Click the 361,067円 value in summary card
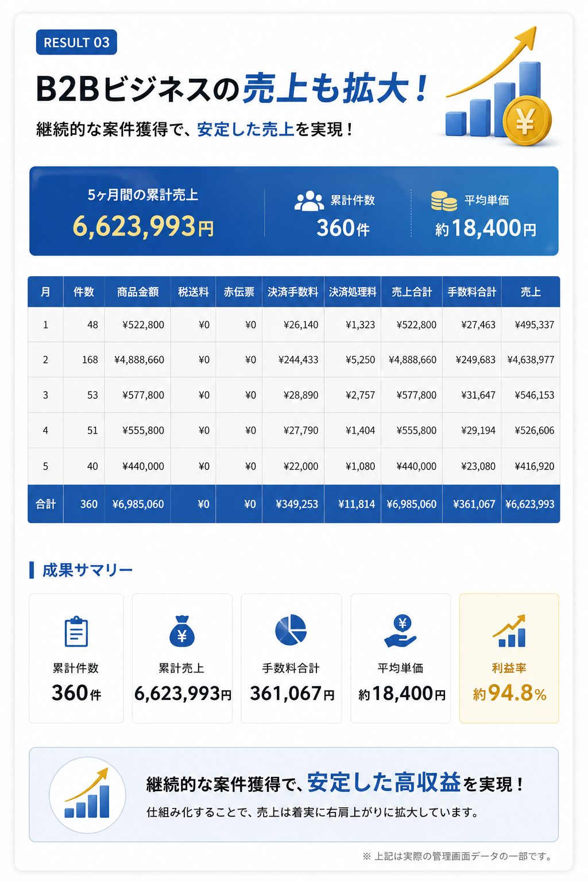The image size is (588, 882). 292,694
